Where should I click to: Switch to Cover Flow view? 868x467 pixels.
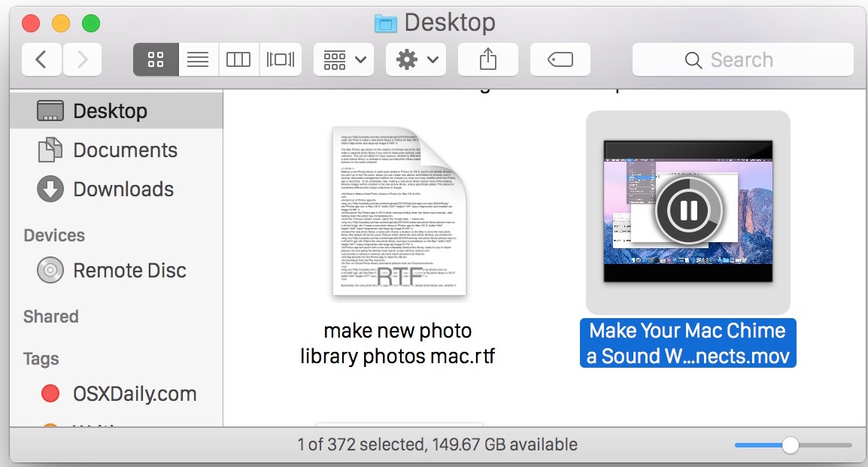(x=281, y=59)
